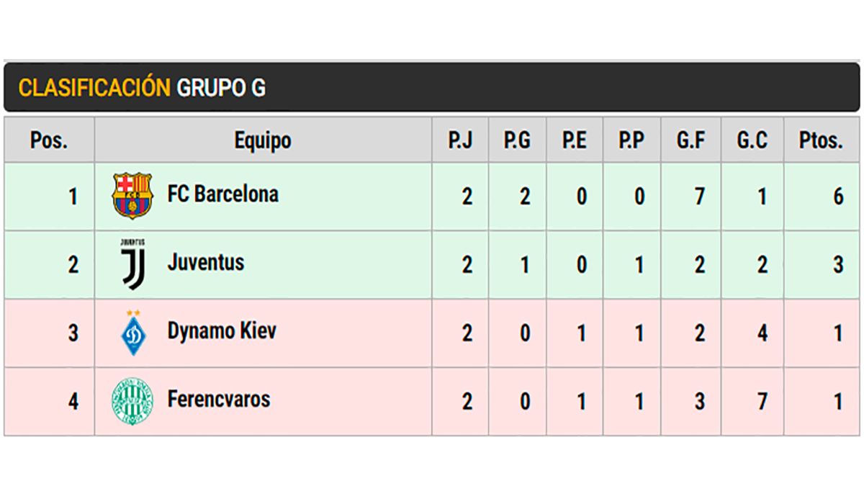This screenshot has height=504, width=864.
Task: Open the Juventus team name link
Action: [205, 263]
